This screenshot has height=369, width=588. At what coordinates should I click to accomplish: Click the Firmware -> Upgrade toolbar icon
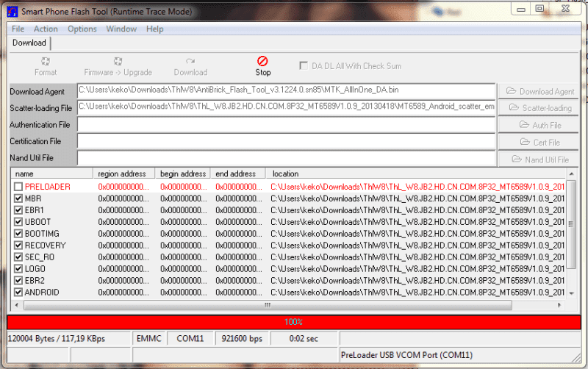pos(118,62)
